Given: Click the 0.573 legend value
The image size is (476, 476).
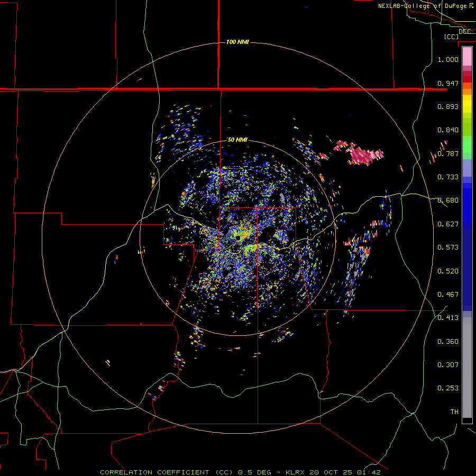Looking at the screenshot, I should pyautogui.click(x=448, y=248).
